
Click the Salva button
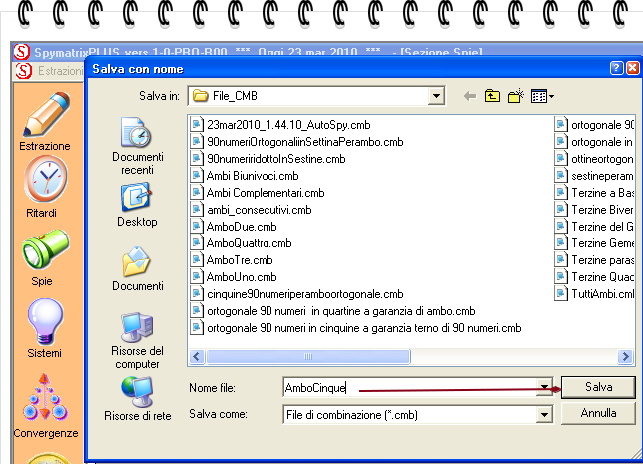(598, 387)
